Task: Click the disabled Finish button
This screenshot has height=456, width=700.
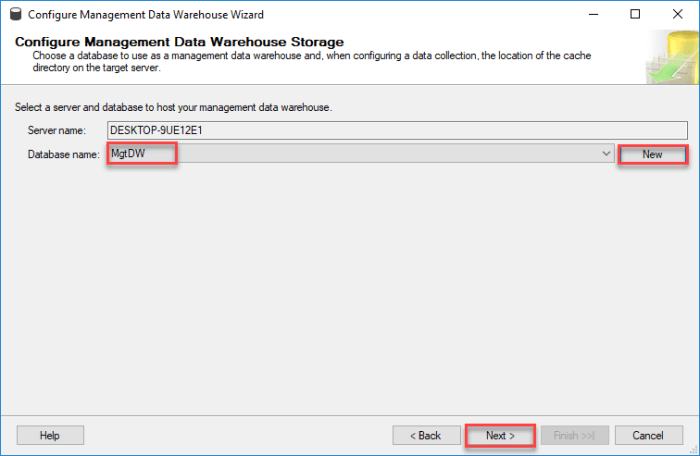Action: click(574, 435)
